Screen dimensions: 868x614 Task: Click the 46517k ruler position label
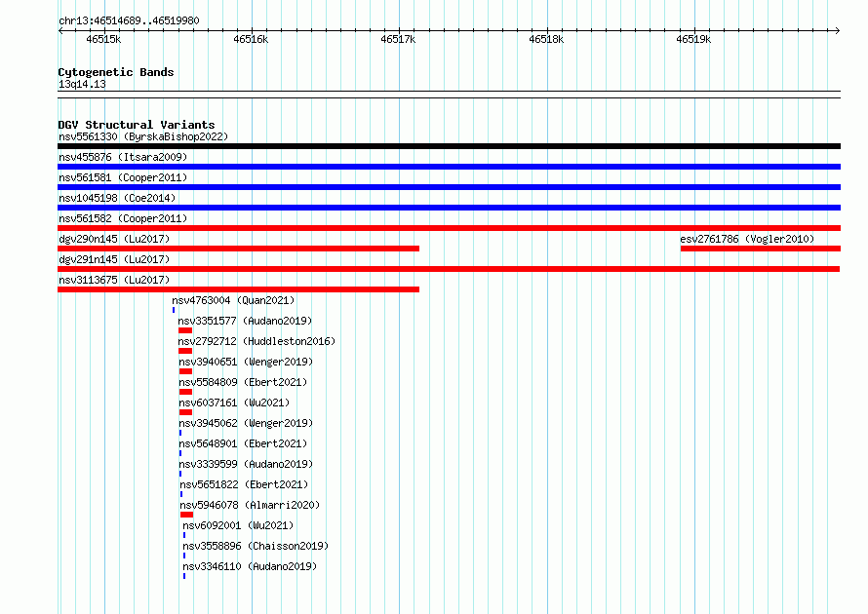point(398,39)
